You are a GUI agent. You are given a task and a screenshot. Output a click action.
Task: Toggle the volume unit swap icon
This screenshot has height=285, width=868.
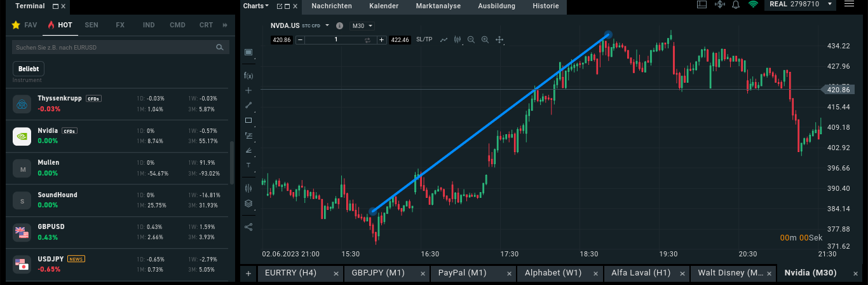367,39
